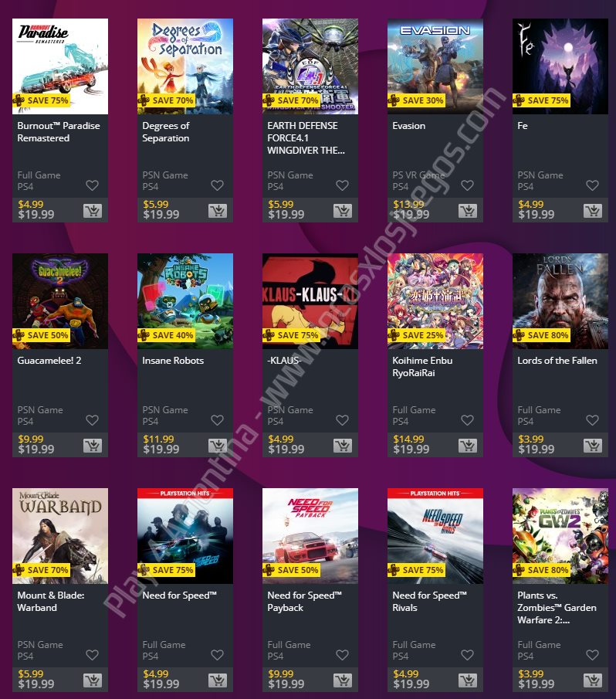Image resolution: width=616 pixels, height=699 pixels.
Task: Toggle wishlist heart for Koihime Enbu RyoRaiRai
Action: [467, 420]
